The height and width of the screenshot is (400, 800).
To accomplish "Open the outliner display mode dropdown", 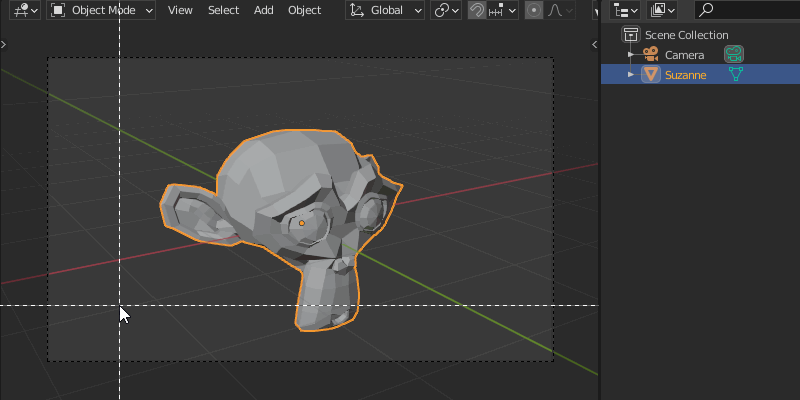I will pos(625,10).
